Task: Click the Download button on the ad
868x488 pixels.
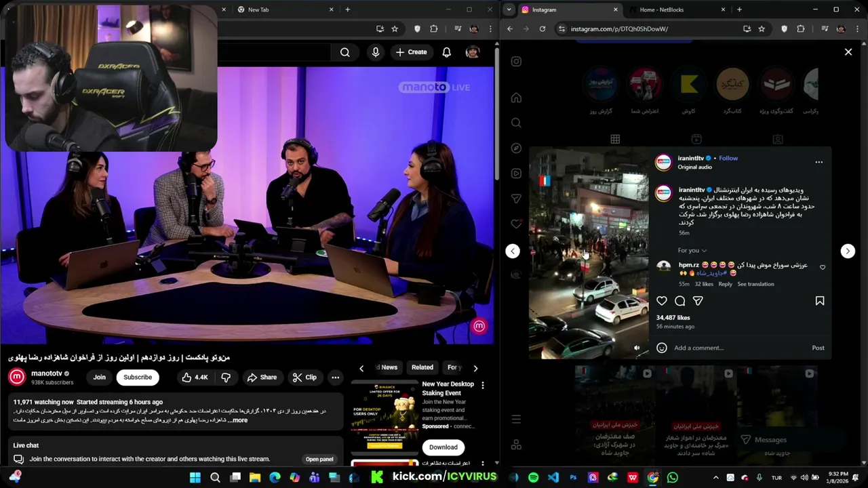Action: click(x=443, y=447)
